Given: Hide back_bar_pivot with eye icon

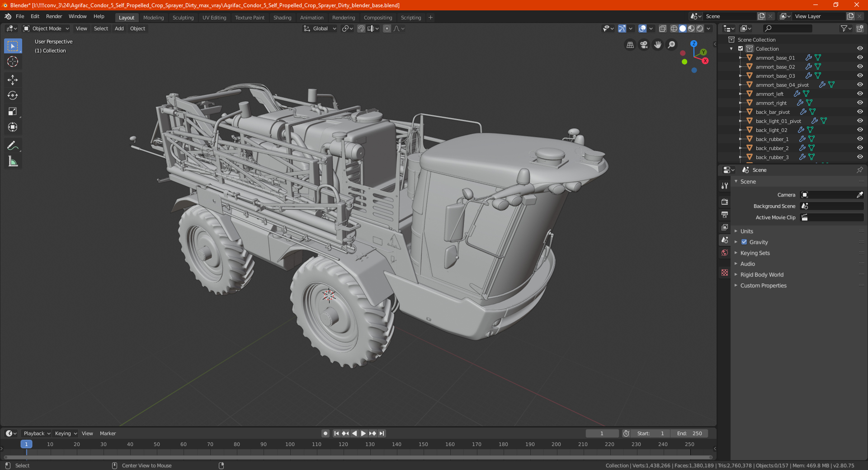Looking at the screenshot, I should tap(860, 112).
